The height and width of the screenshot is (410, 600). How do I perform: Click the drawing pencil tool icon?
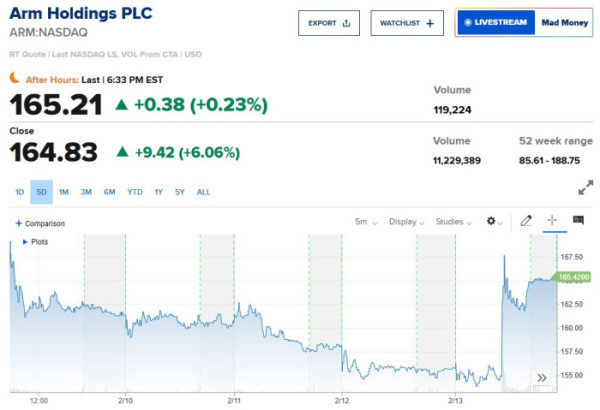pyautogui.click(x=526, y=221)
